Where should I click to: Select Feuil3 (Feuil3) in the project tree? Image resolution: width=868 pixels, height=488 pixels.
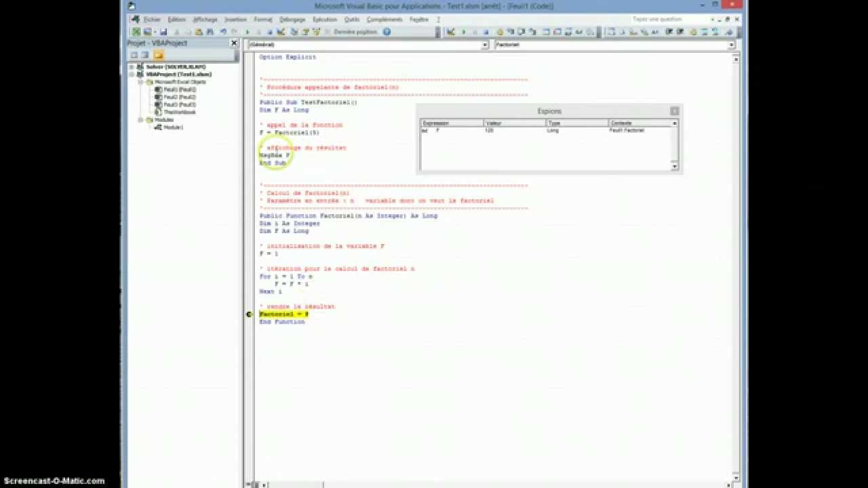180,104
